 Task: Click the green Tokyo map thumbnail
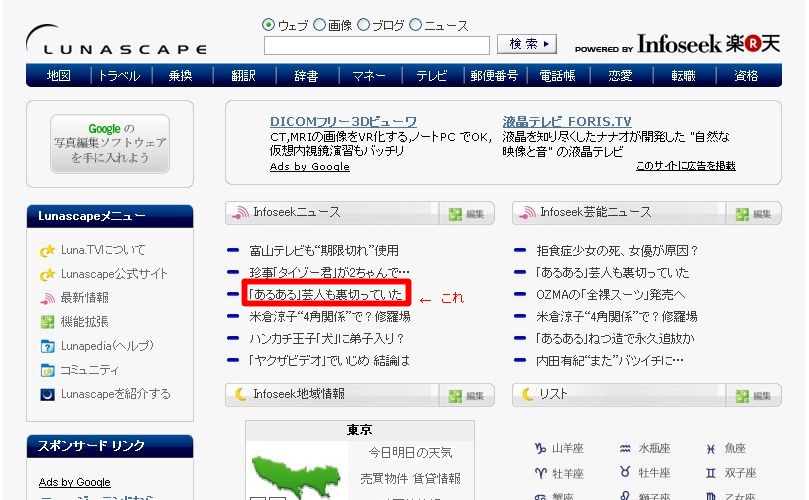[x=297, y=474]
